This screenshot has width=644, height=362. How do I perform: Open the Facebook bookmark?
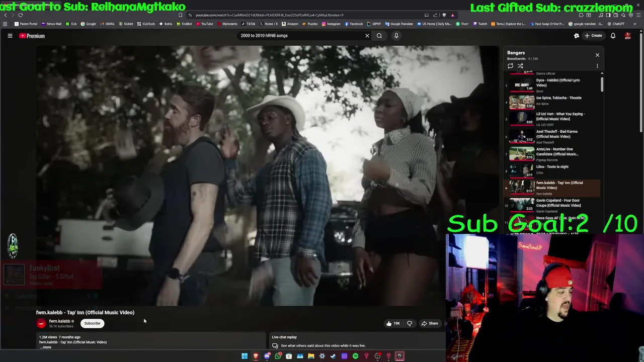coord(354,24)
